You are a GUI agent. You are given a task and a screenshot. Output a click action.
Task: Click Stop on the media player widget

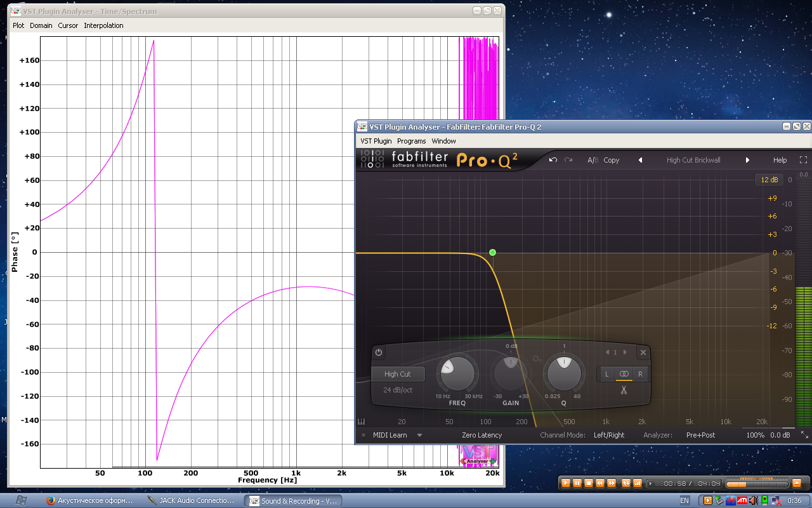589,483
